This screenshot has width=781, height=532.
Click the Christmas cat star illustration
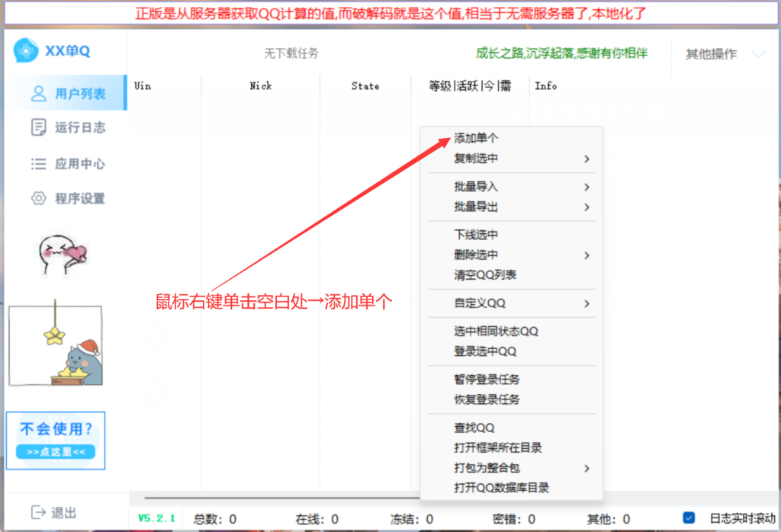pos(56,344)
